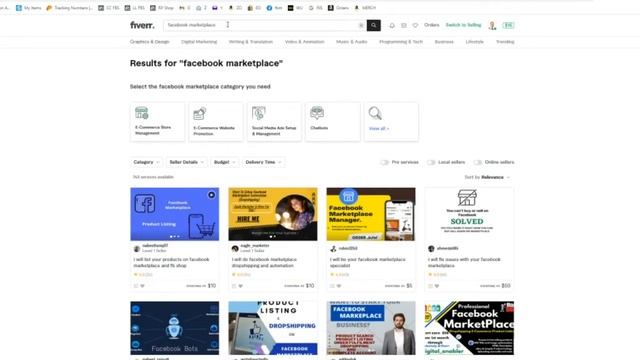Open Programming & Tech menu
Image resolution: width=640 pixels, height=360 pixels.
pyautogui.click(x=401, y=42)
